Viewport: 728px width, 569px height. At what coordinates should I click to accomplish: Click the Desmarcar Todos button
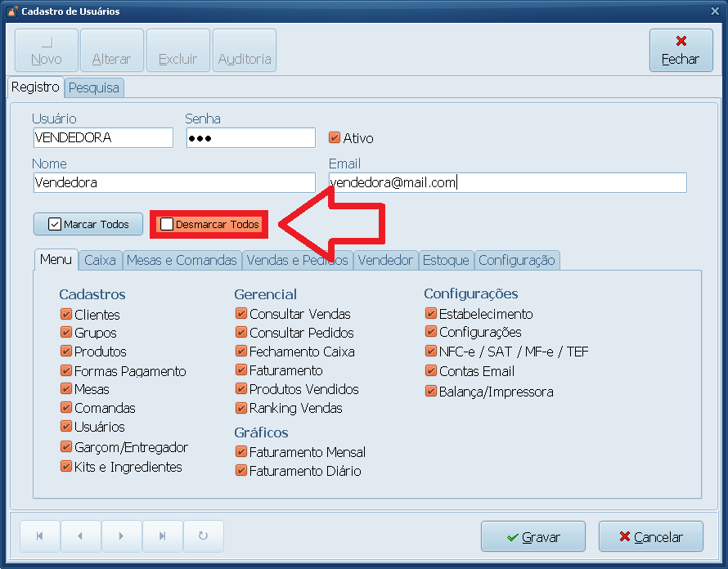coord(209,225)
